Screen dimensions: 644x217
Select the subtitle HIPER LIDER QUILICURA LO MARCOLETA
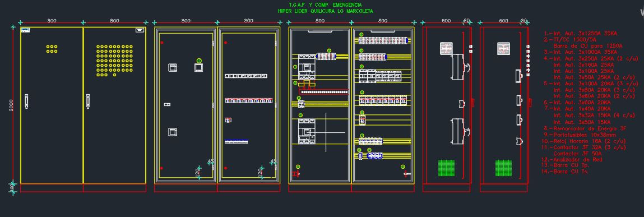click(x=325, y=11)
